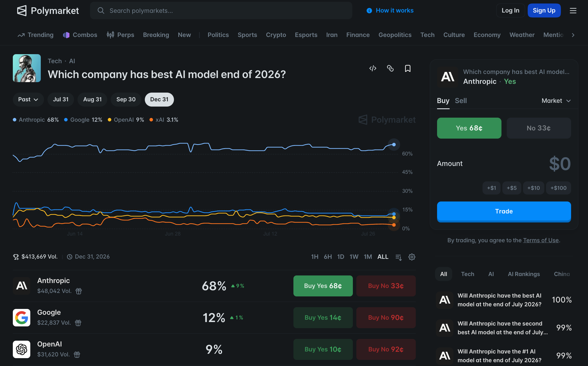Open the Market order type dropdown
Viewport: 588px width, 366px height.
tap(556, 101)
